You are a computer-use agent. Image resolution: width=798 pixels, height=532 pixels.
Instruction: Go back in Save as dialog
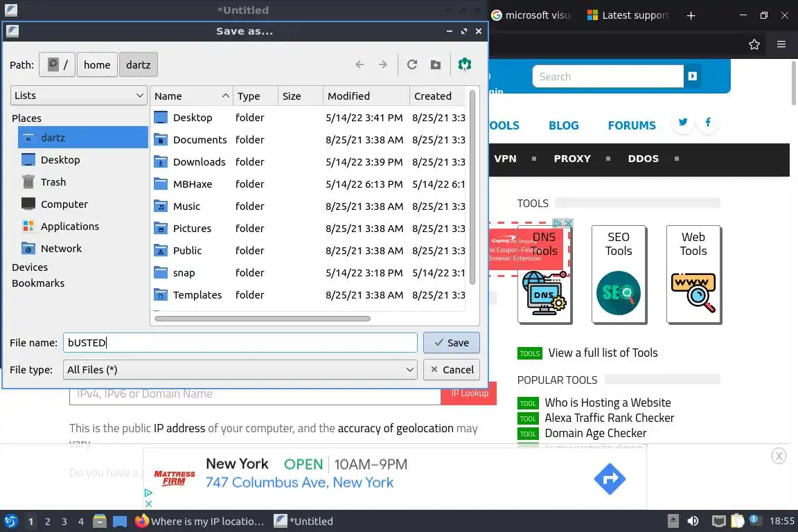[x=360, y=64]
